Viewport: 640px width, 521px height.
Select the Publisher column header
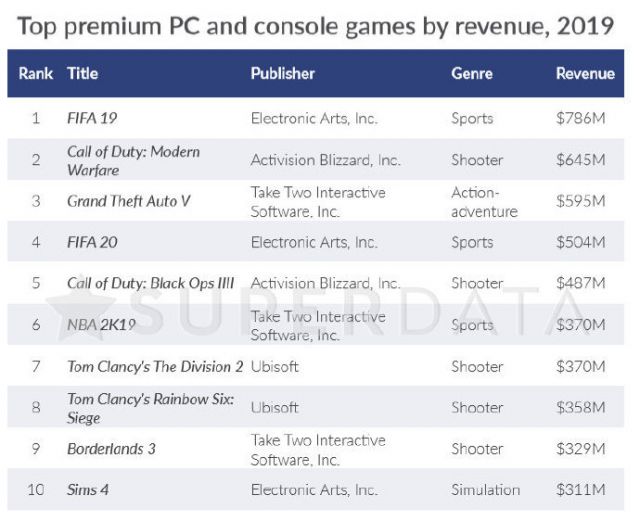tap(283, 74)
